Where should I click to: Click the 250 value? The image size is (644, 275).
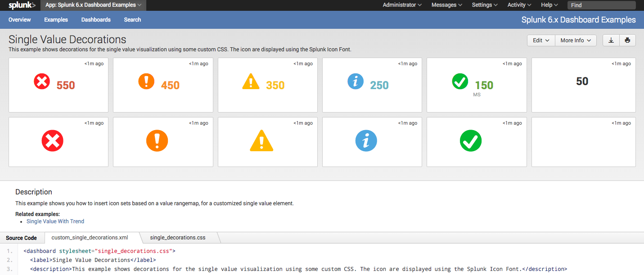tap(379, 85)
